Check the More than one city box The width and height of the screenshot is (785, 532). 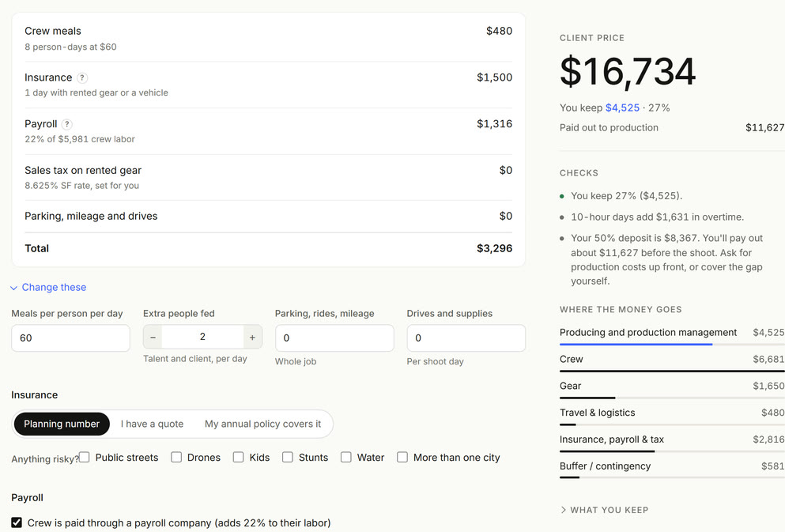tap(402, 457)
